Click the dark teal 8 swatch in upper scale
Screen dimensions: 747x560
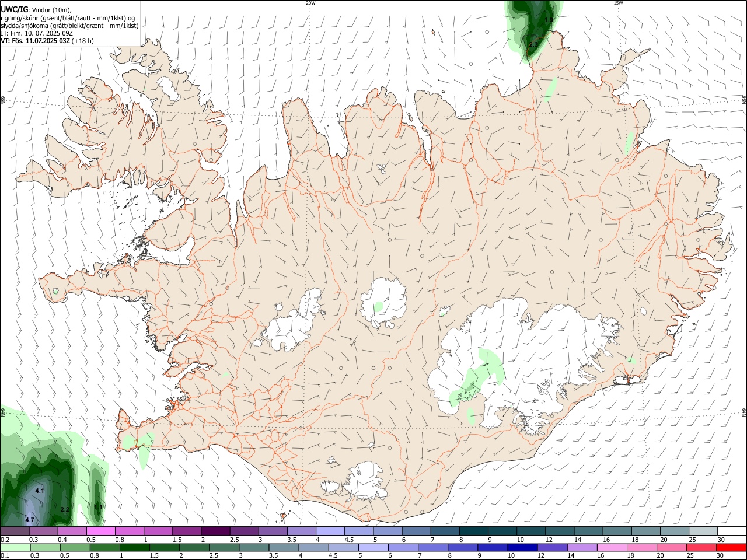pyautogui.click(x=473, y=531)
